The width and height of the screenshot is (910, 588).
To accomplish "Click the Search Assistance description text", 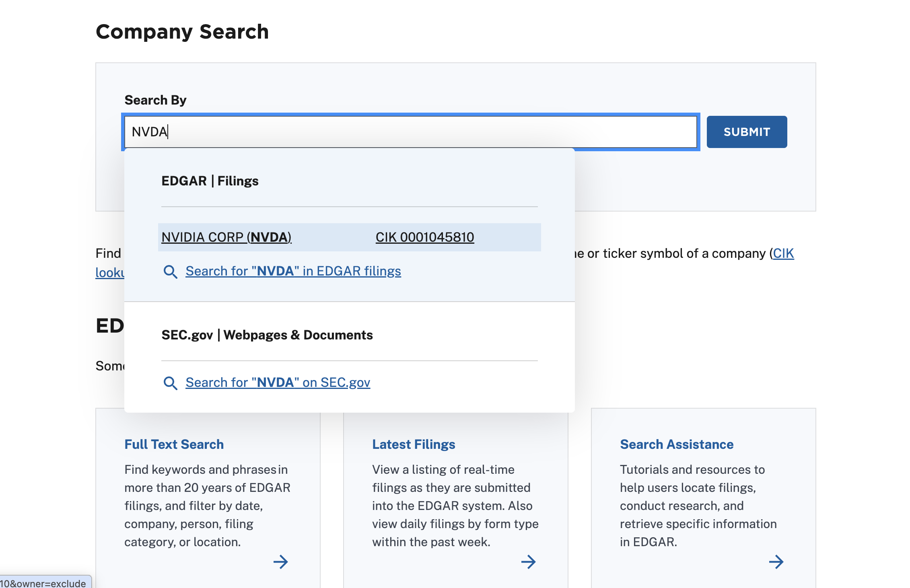I will 698,506.
